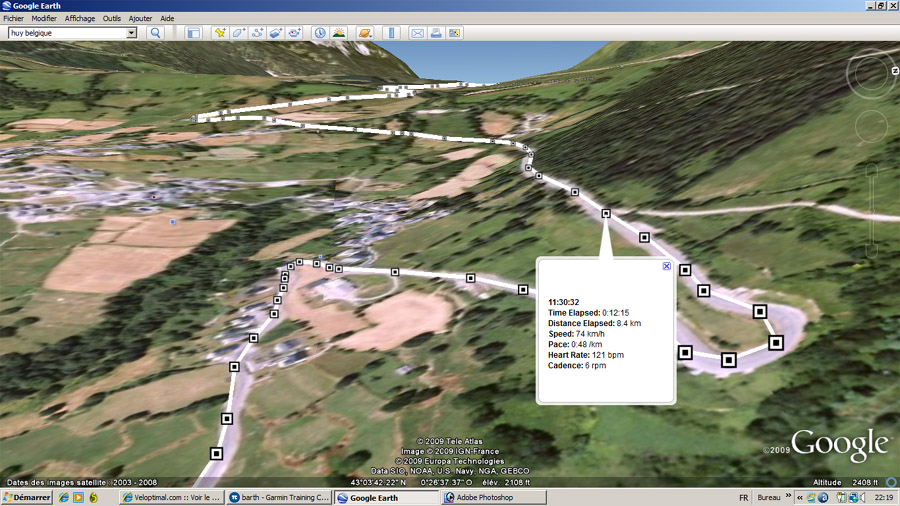
Task: Click the Print icon in toolbar
Action: point(436,33)
